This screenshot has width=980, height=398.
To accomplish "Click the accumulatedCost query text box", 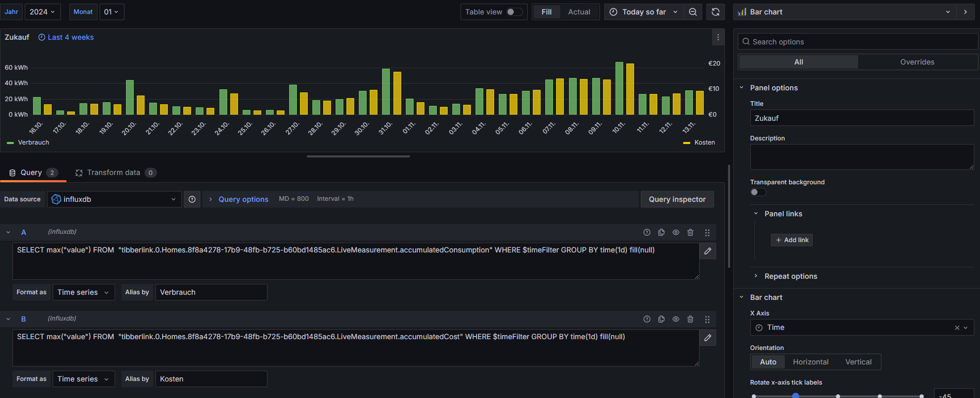I will (x=356, y=348).
